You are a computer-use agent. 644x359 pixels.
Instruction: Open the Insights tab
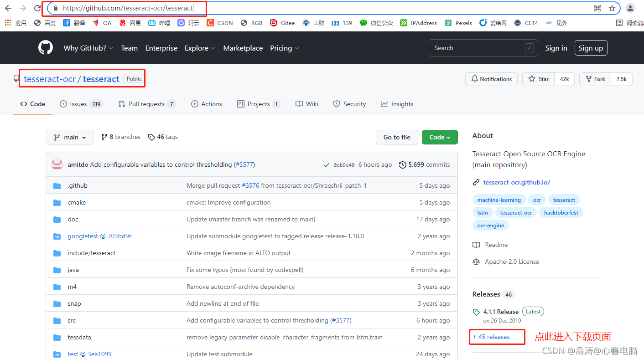397,104
